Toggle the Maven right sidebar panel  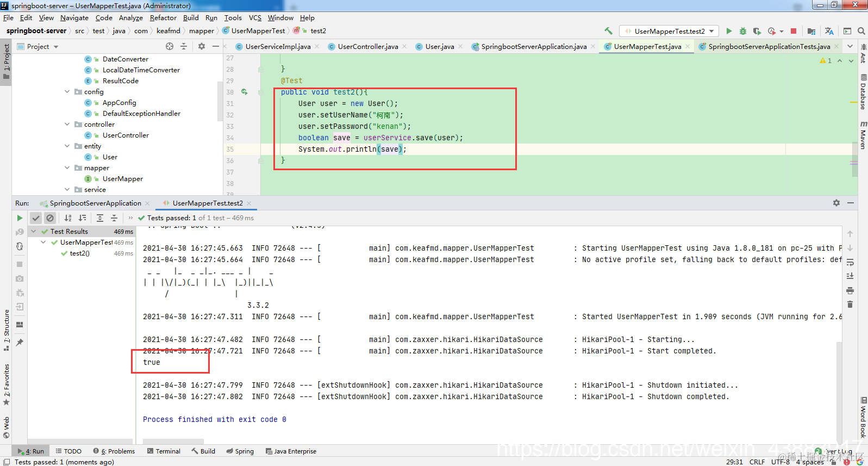pyautogui.click(x=863, y=135)
